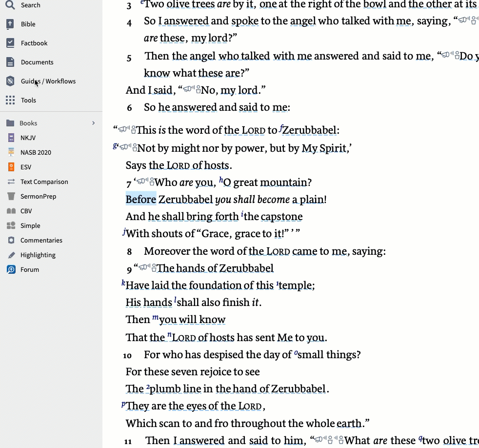Click the Simple layout icon

[x=11, y=225]
